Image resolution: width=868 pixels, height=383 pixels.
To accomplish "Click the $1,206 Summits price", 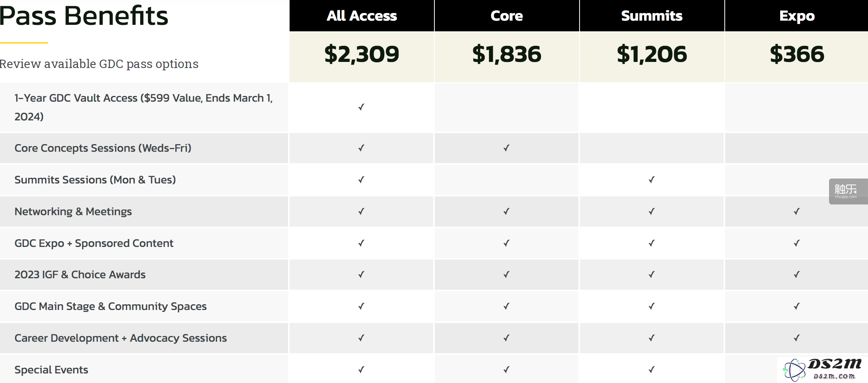I will pos(652,54).
